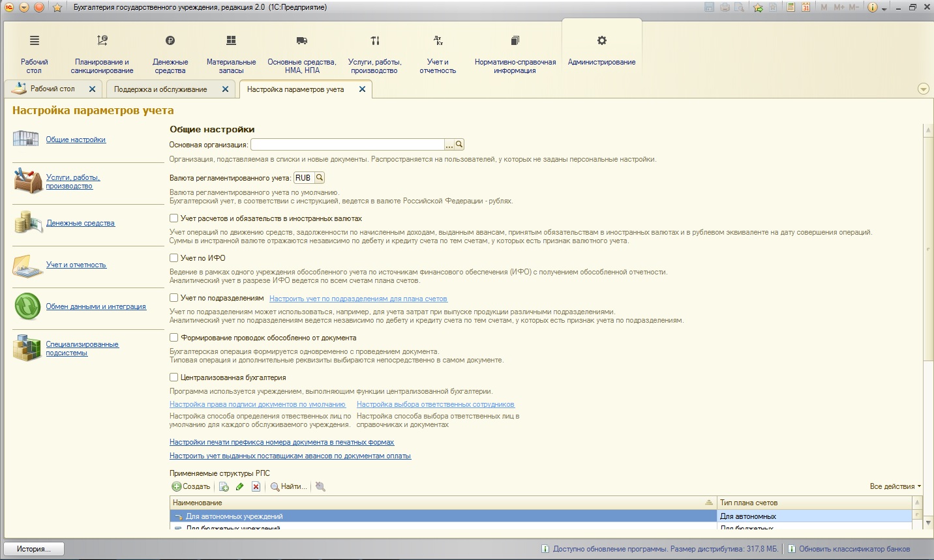Open the calculator from title bar
Image resolution: width=934 pixels, height=560 pixels.
point(791,7)
